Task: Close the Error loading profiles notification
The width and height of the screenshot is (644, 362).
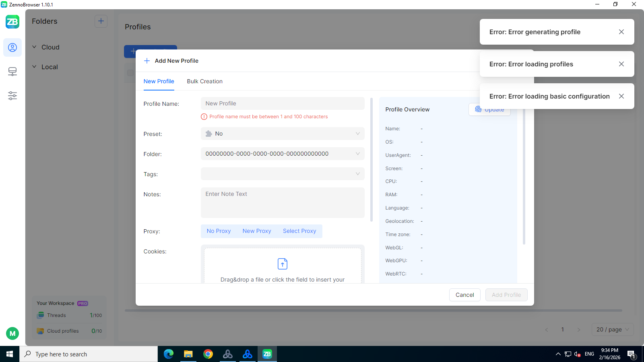Action: tap(621, 64)
